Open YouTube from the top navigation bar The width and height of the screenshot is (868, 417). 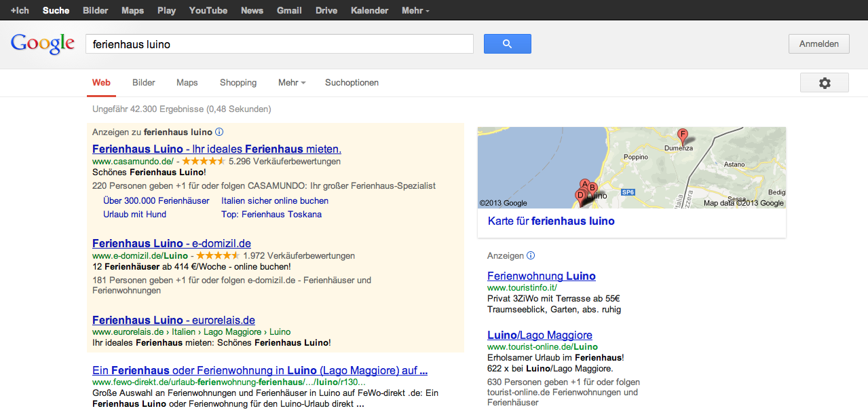pyautogui.click(x=208, y=11)
